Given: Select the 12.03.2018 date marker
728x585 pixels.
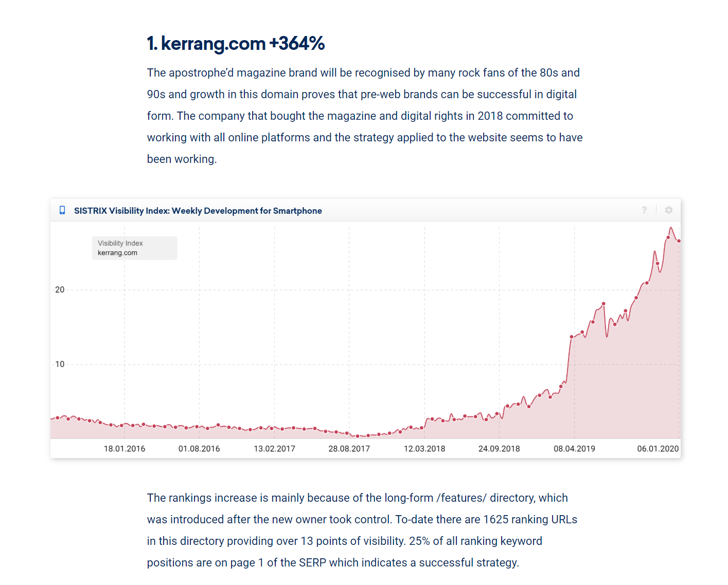Looking at the screenshot, I should [x=424, y=449].
